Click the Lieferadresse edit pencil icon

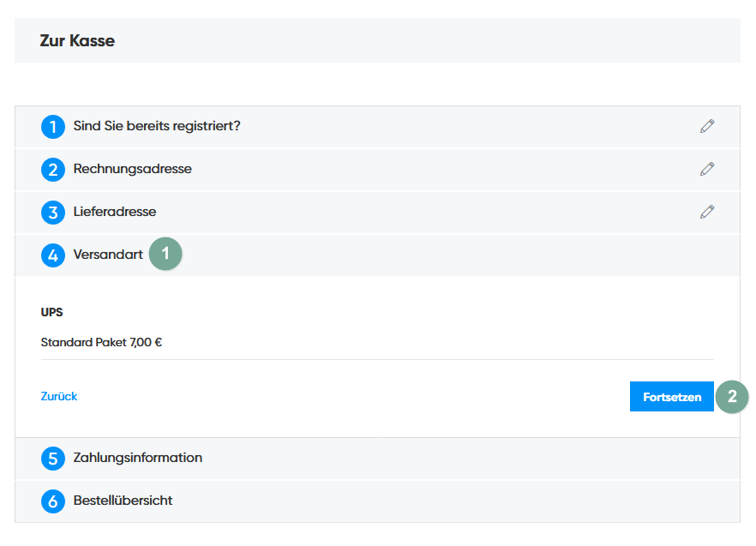[706, 212]
